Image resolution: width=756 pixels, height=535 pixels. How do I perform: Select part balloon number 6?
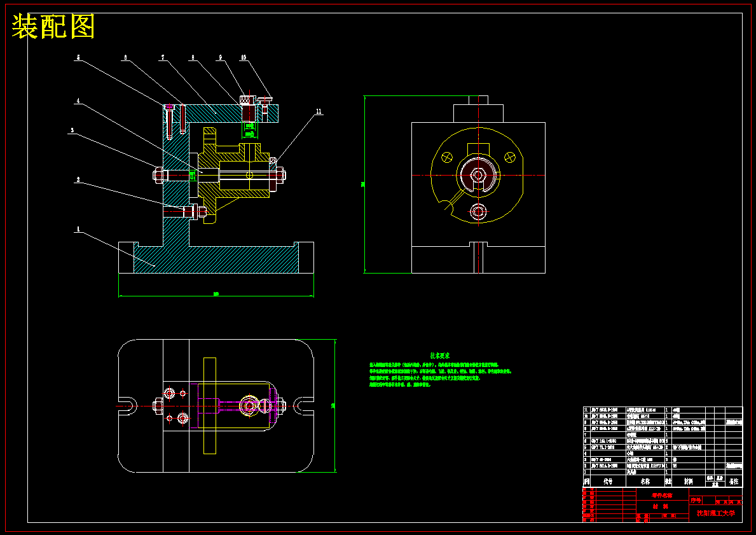(125, 57)
